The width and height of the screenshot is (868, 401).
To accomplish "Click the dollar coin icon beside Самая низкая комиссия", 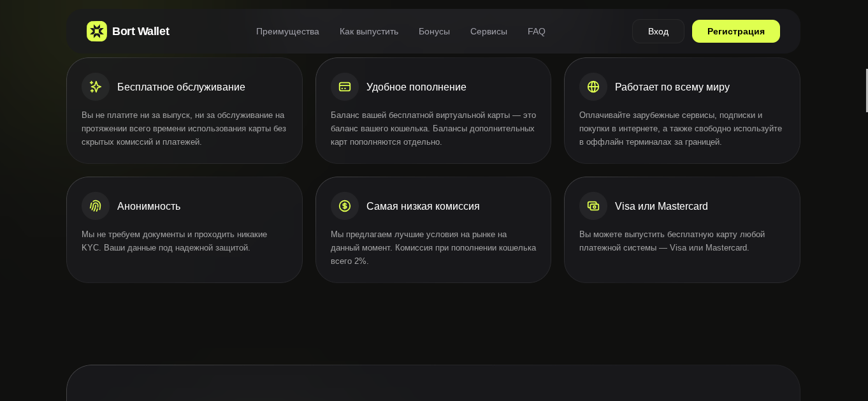I will pos(345,206).
